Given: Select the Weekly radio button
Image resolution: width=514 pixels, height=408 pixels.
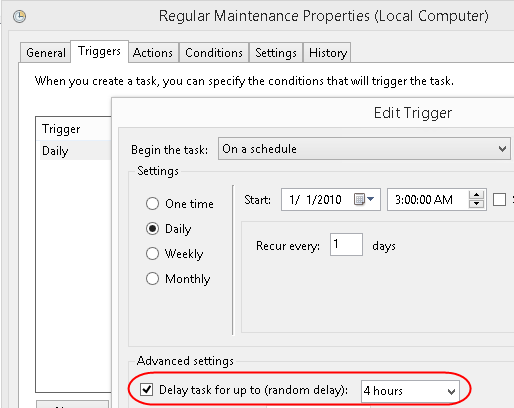Looking at the screenshot, I should click(152, 254).
